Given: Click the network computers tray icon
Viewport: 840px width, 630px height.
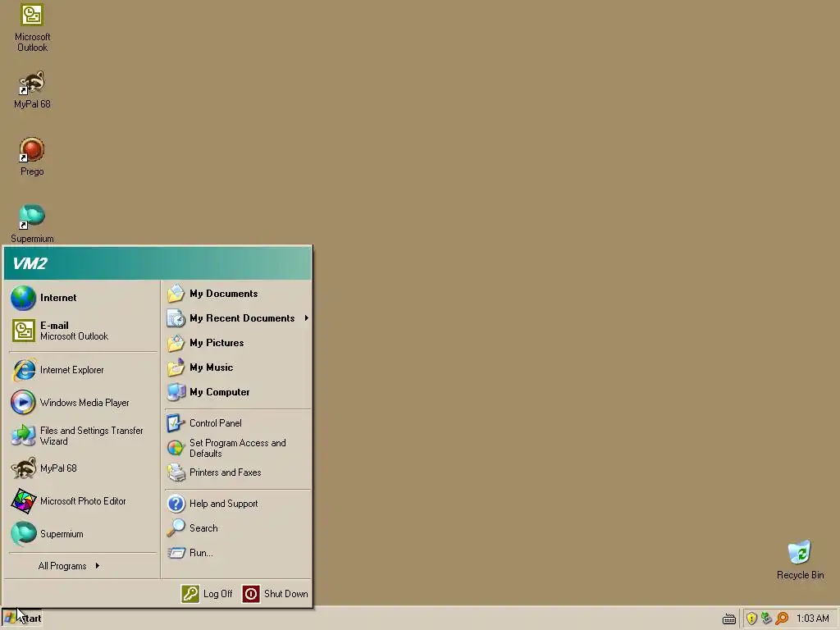Looking at the screenshot, I should 767,619.
